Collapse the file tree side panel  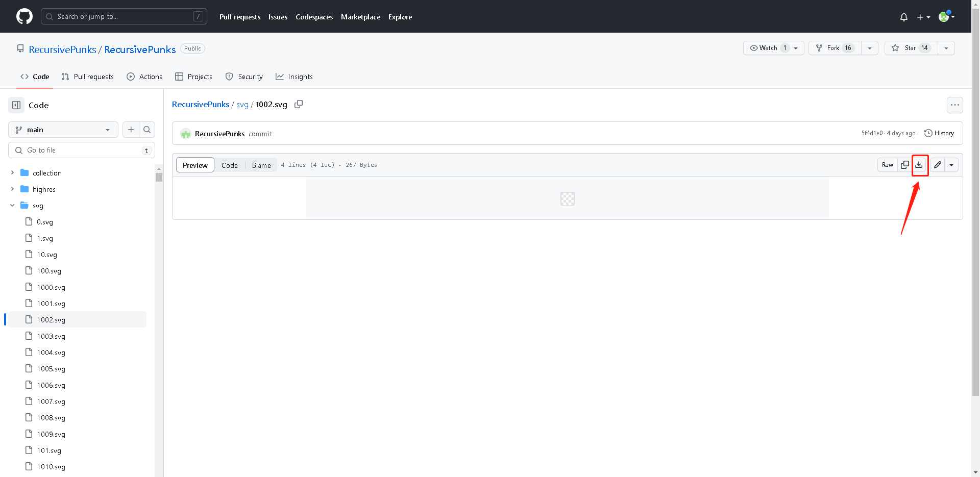pos(16,105)
